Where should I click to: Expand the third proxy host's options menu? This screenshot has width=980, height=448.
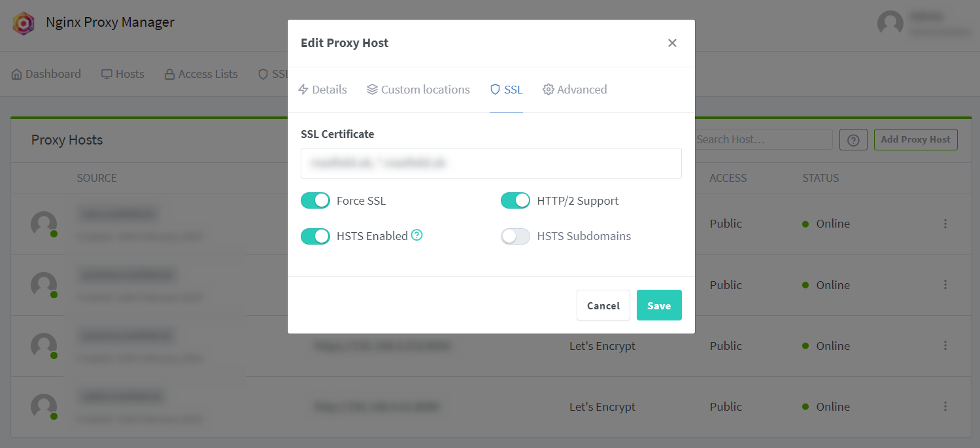click(x=945, y=346)
